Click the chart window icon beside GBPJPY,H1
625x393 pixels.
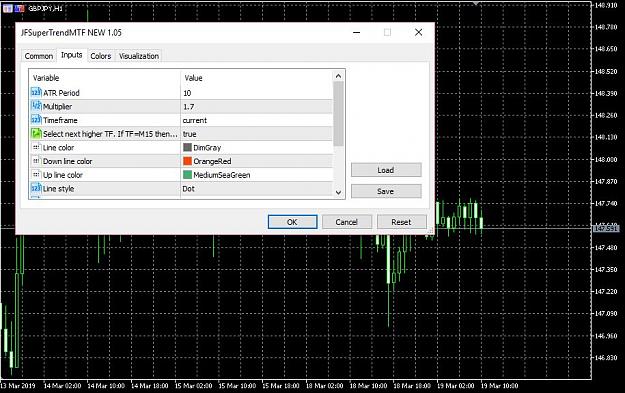8,8
